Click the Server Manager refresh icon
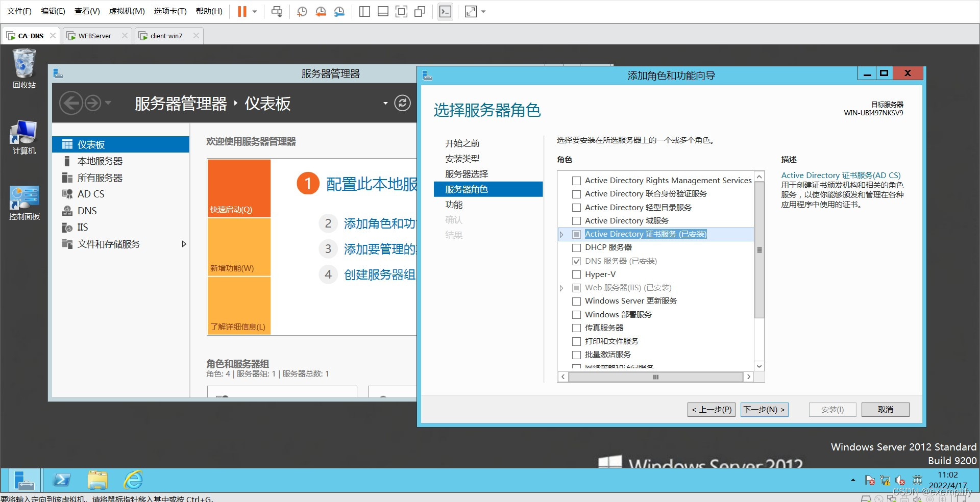This screenshot has width=980, height=502. (402, 104)
